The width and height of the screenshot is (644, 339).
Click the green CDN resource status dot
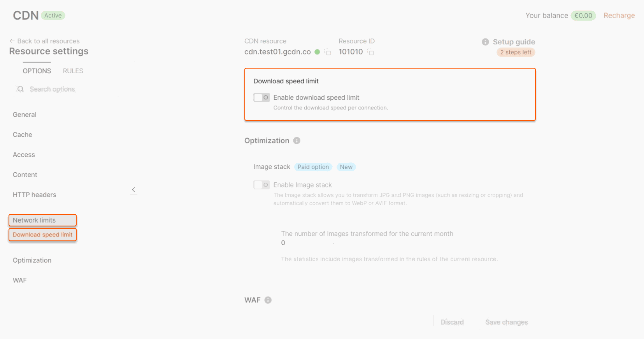[x=317, y=52]
